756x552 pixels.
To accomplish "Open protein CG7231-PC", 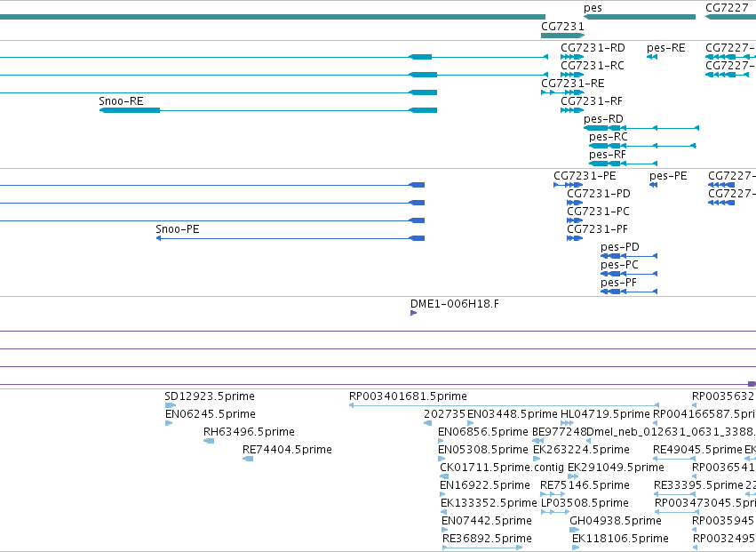I will 598,212.
